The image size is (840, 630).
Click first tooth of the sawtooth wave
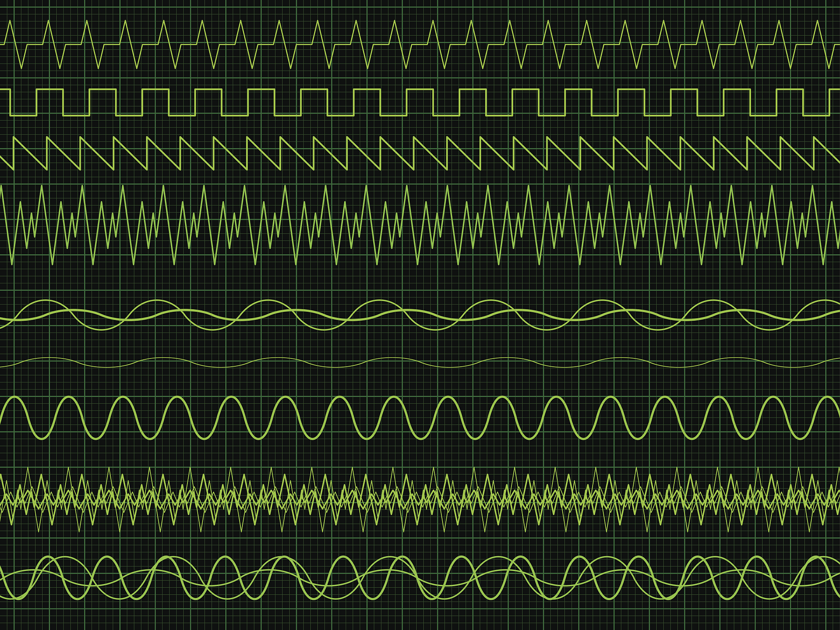click(x=30, y=153)
